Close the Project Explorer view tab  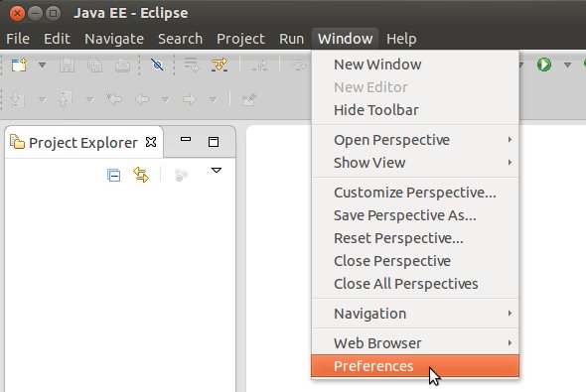(151, 142)
